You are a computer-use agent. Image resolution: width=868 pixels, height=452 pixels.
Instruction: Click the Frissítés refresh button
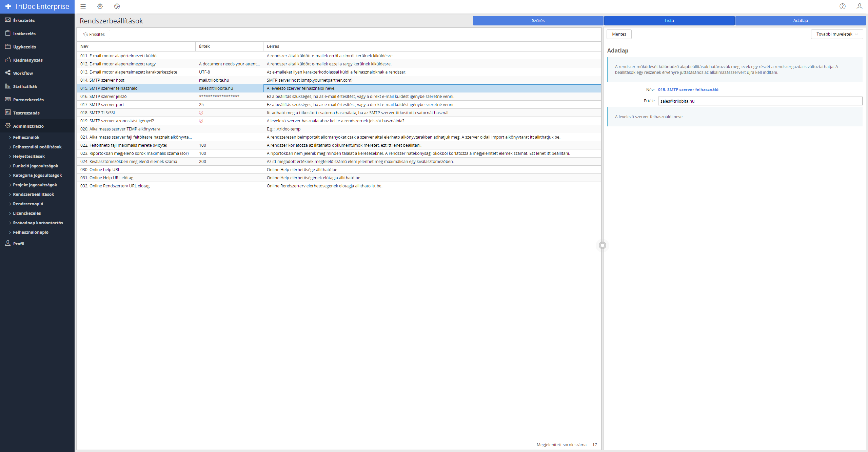point(95,35)
